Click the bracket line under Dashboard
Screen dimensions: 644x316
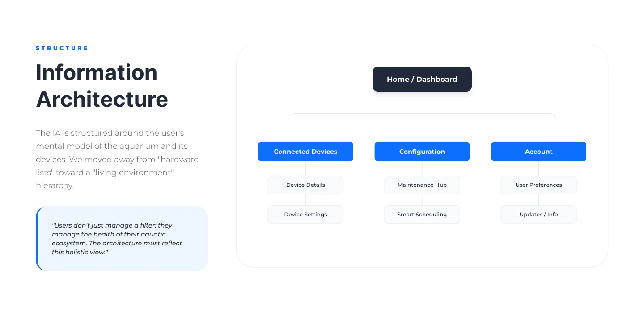pos(422,114)
